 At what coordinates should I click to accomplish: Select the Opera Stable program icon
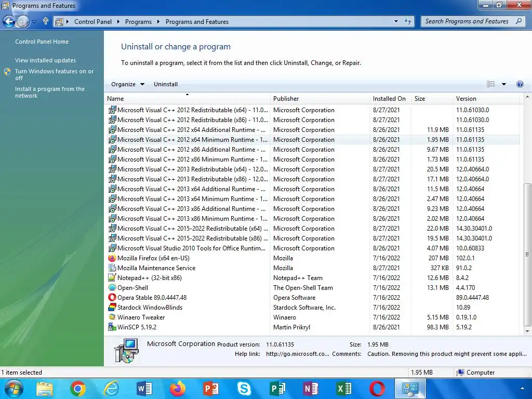(x=112, y=297)
